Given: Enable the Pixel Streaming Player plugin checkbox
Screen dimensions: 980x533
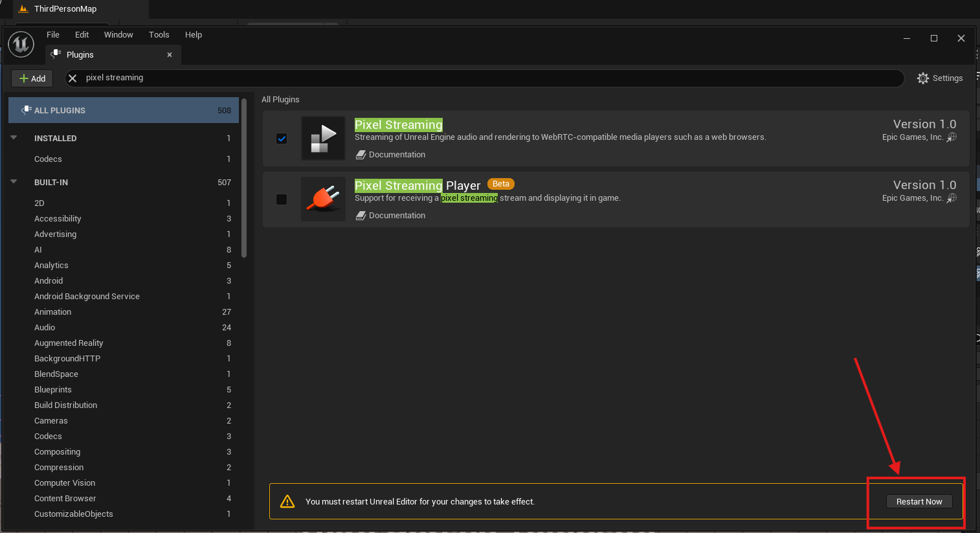Looking at the screenshot, I should [x=282, y=199].
